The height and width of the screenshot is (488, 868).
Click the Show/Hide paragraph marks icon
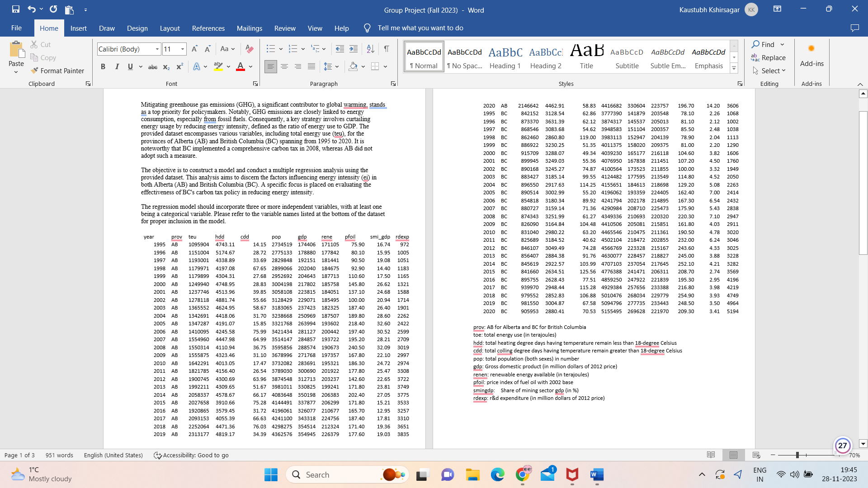pyautogui.click(x=387, y=49)
